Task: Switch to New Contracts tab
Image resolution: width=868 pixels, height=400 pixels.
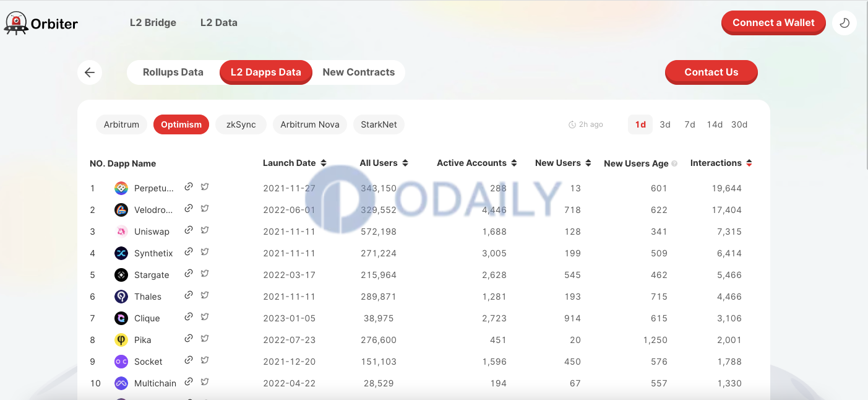Action: 359,72
